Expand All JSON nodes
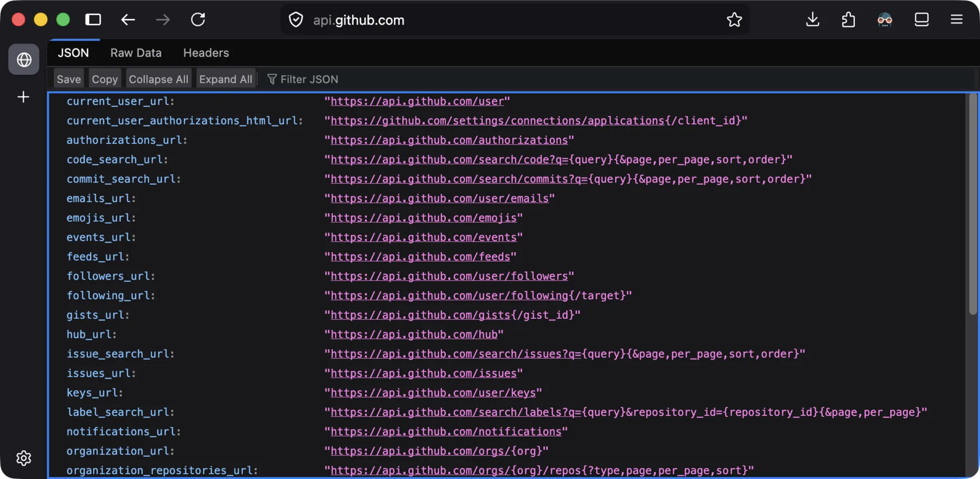980x479 pixels. point(225,79)
